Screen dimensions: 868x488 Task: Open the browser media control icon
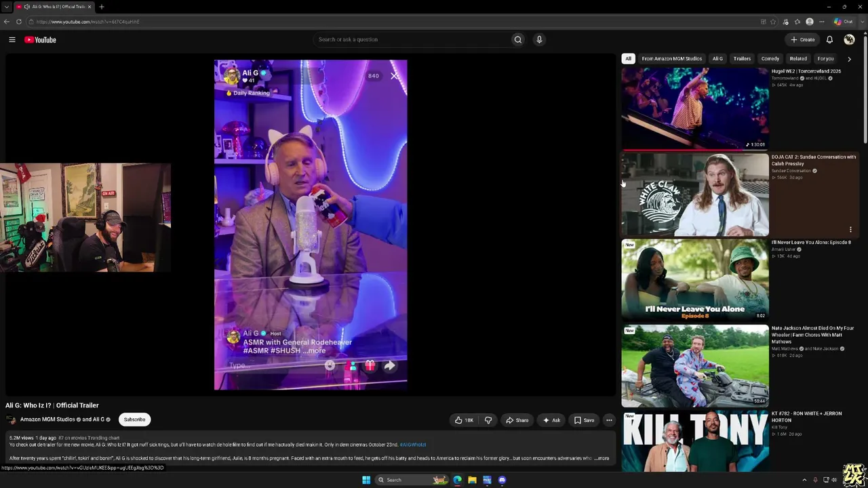[x=785, y=22]
